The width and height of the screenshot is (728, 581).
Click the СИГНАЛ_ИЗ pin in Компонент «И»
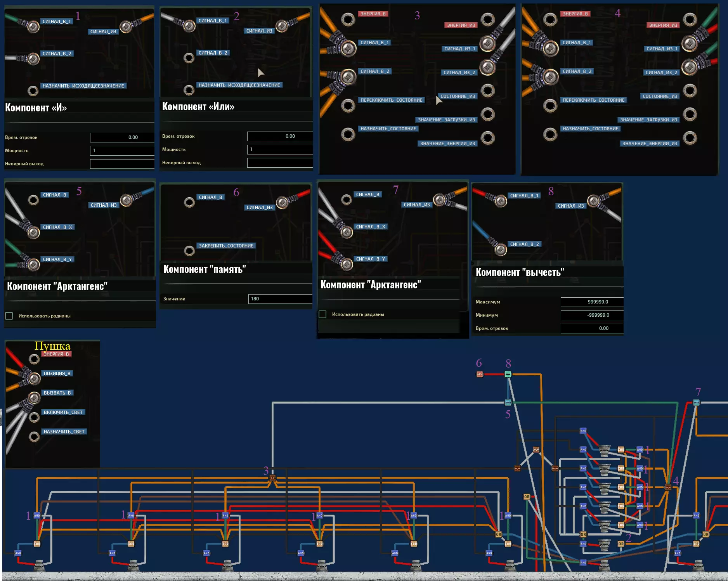(x=126, y=27)
